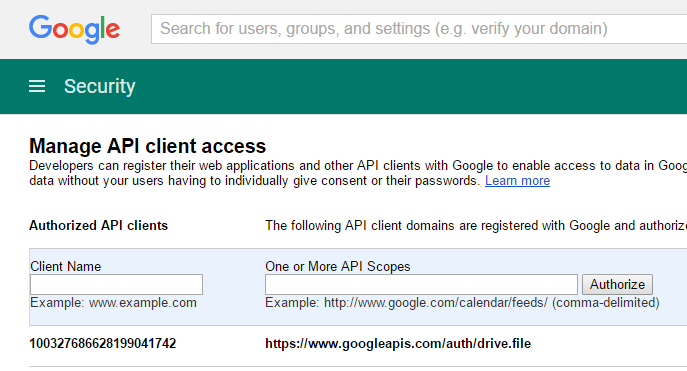Click the Authorize button

617,285
